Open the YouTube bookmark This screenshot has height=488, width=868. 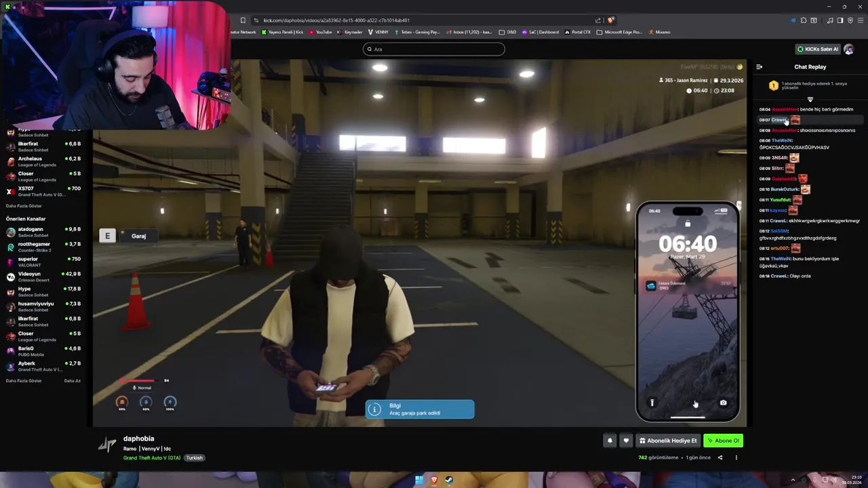321,32
